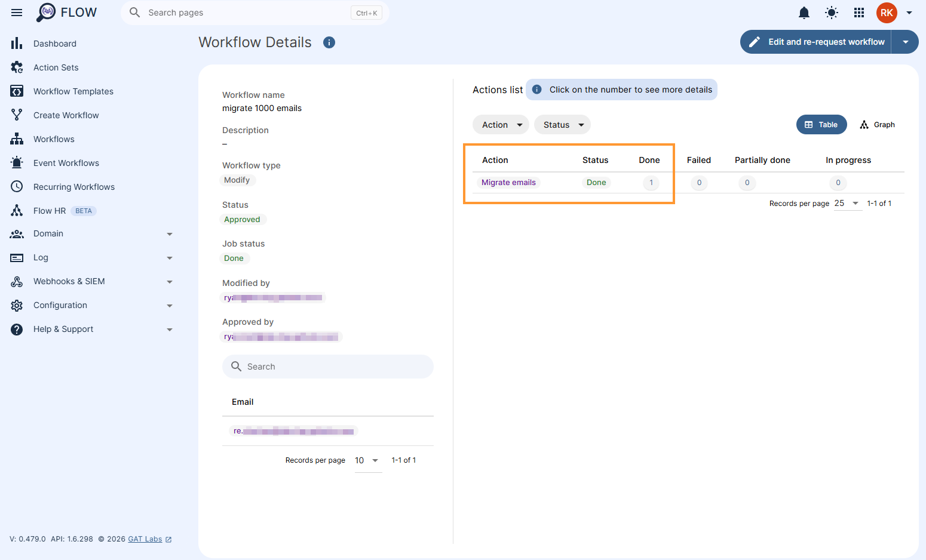Expand the Configuration menu arrow
This screenshot has height=560, width=926.
click(x=170, y=306)
